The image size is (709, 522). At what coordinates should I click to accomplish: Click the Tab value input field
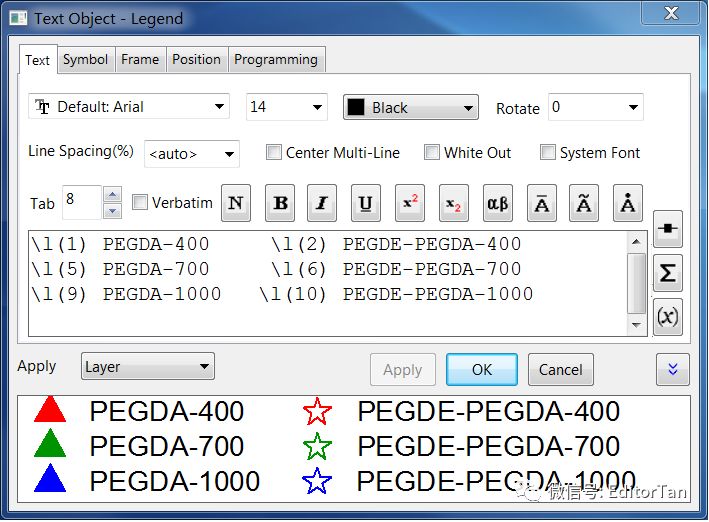coord(82,202)
